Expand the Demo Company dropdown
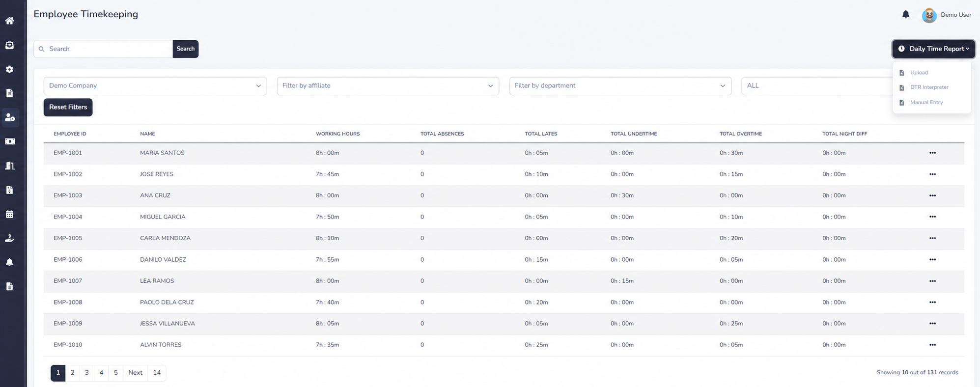 coord(155,86)
